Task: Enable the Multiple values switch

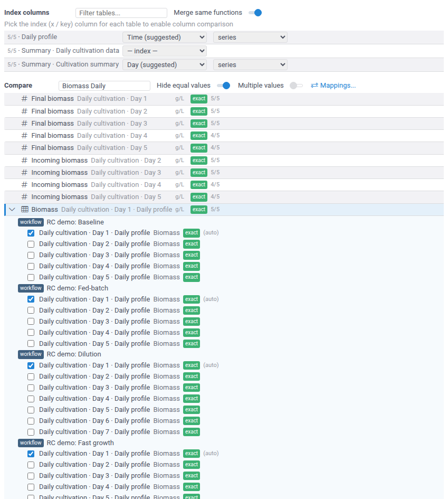Action: pyautogui.click(x=296, y=86)
